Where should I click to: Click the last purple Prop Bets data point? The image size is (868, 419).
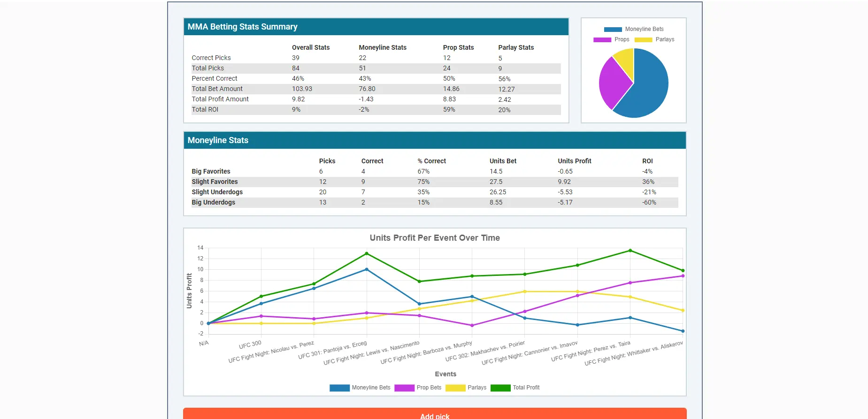point(683,276)
